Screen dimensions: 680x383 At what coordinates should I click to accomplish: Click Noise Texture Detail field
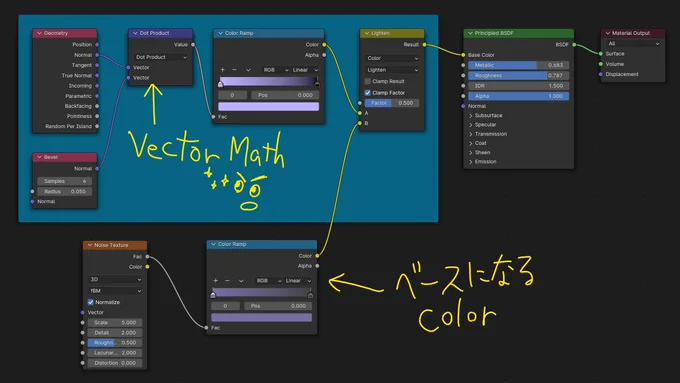pos(115,333)
